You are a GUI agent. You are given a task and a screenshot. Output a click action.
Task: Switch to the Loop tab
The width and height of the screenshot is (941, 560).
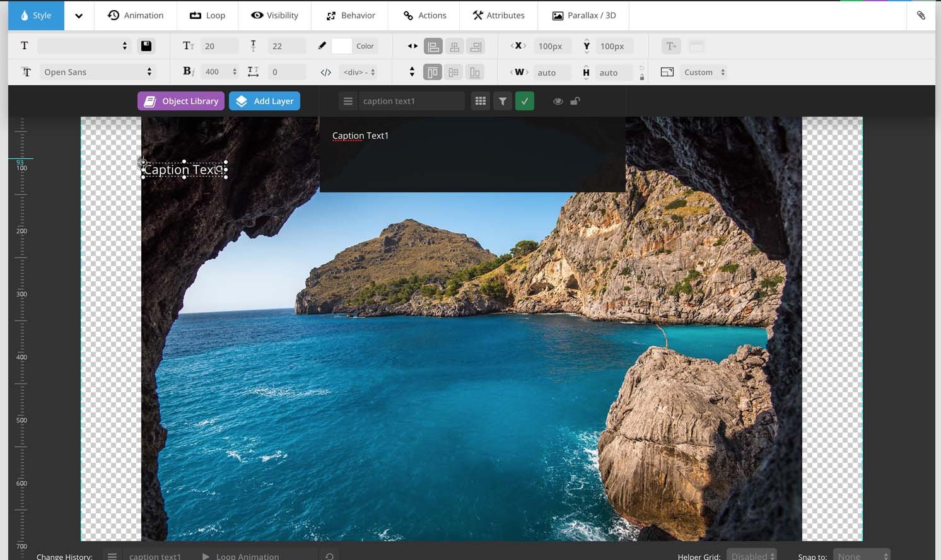click(x=207, y=15)
